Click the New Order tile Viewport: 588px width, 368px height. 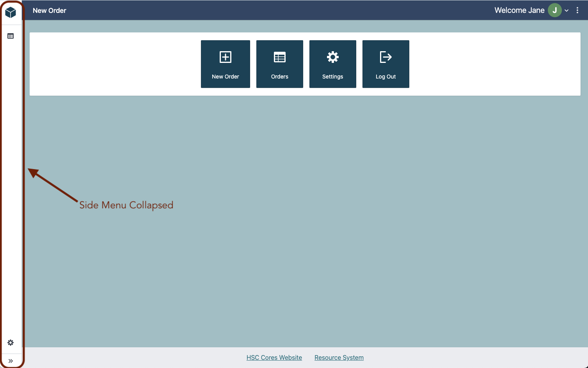click(x=226, y=64)
